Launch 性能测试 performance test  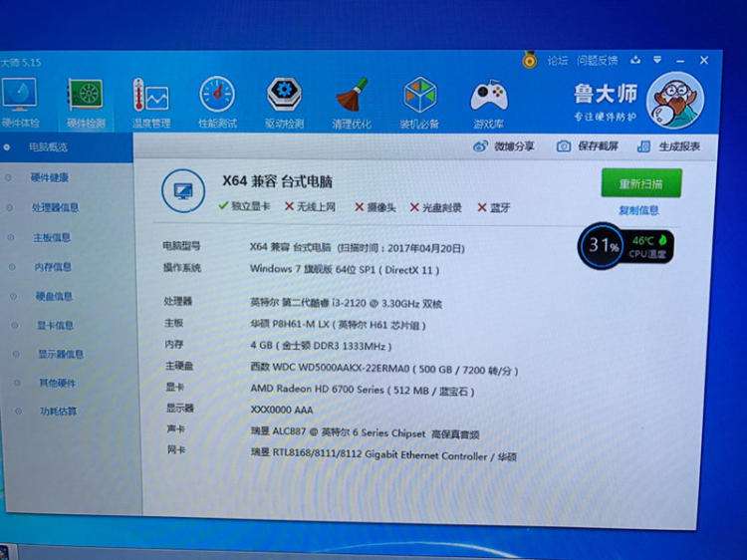point(217,103)
